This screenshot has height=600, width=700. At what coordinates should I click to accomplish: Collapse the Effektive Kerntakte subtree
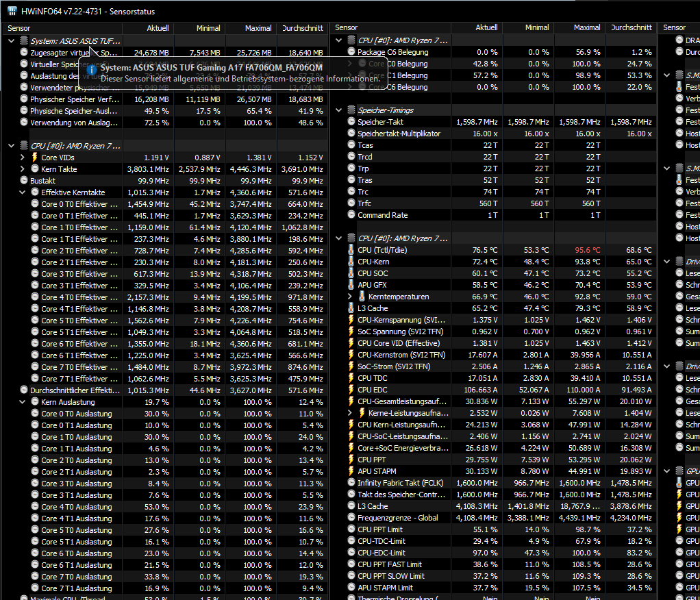(x=23, y=192)
